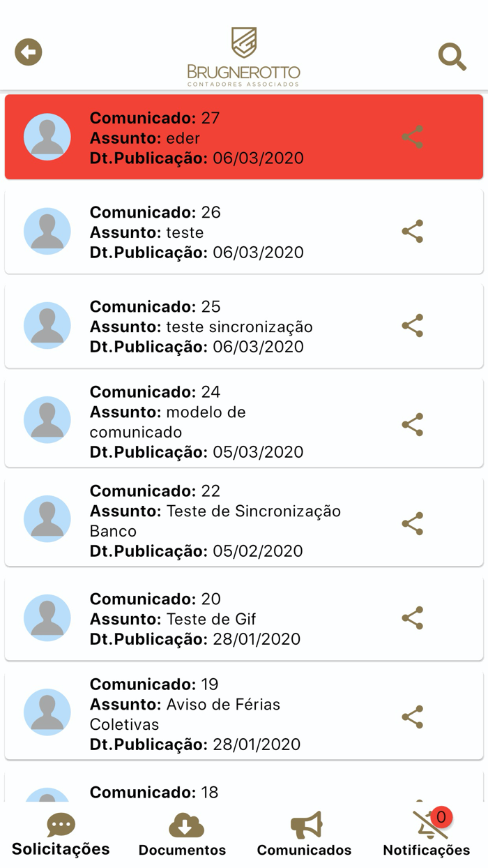Share Comunicado 26 via share icon
The width and height of the screenshot is (488, 868).
[x=413, y=232]
